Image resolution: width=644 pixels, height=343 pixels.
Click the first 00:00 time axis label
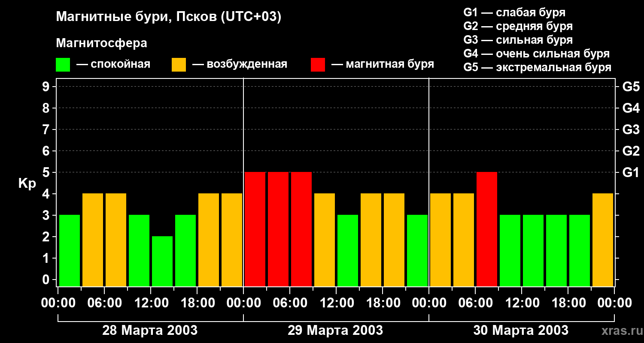tap(58, 303)
